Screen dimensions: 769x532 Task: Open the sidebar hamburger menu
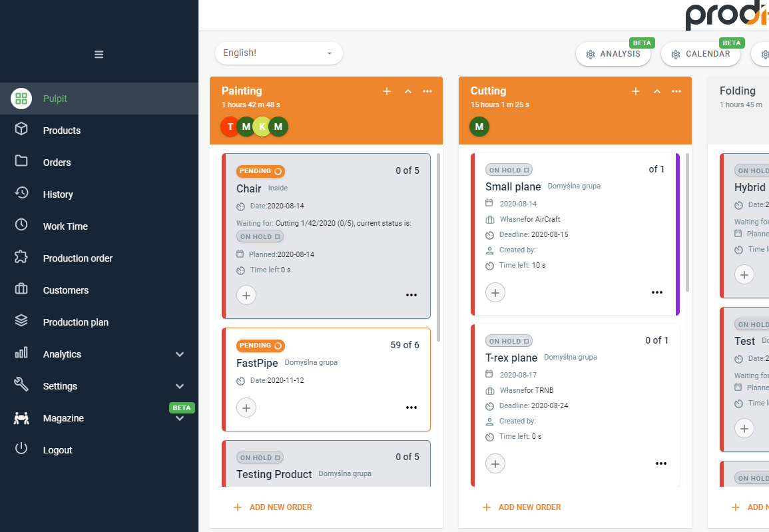click(99, 54)
